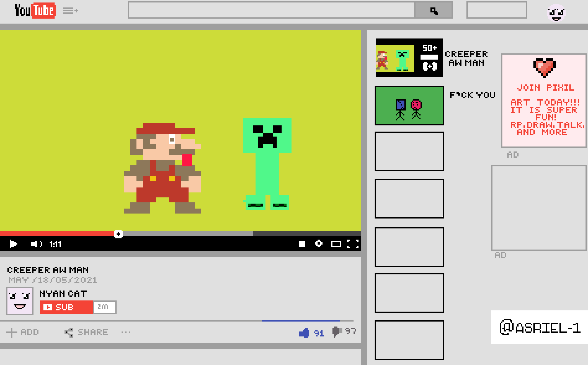Click inside the search input field

point(271,11)
